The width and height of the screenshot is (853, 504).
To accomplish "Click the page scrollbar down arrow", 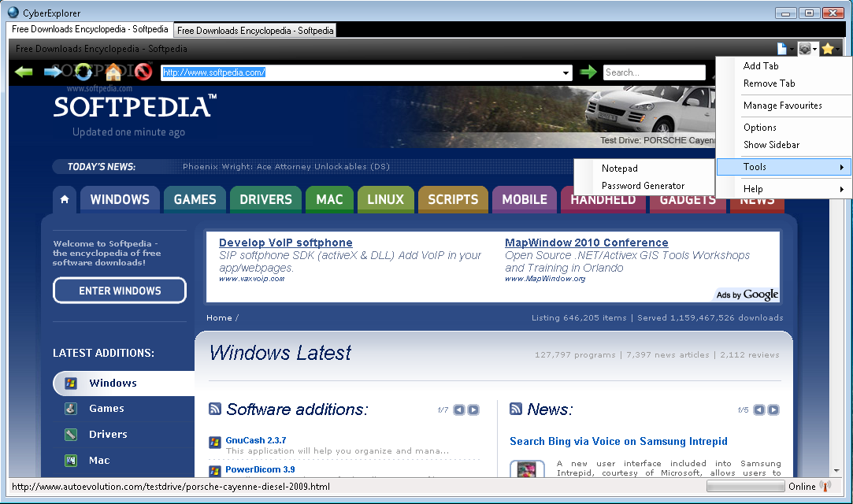I will click(836, 471).
